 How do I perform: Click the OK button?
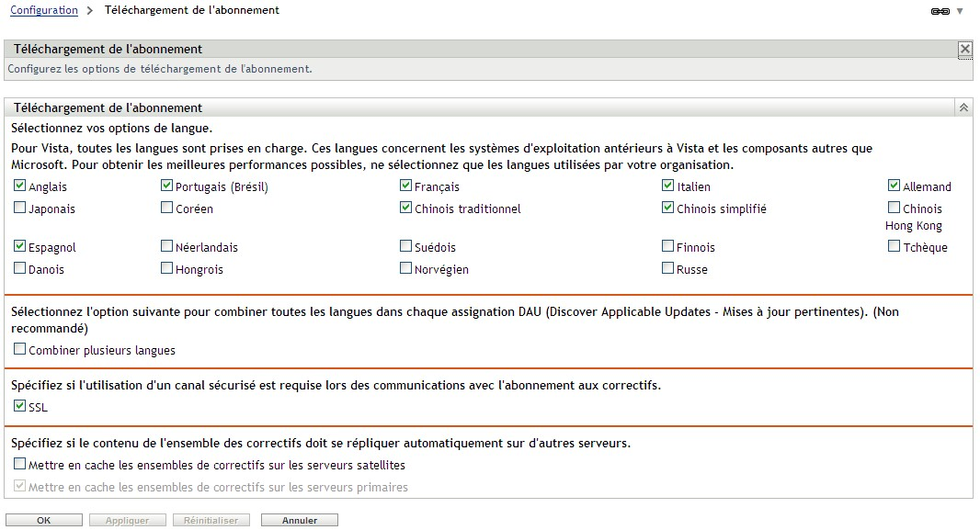(x=44, y=519)
